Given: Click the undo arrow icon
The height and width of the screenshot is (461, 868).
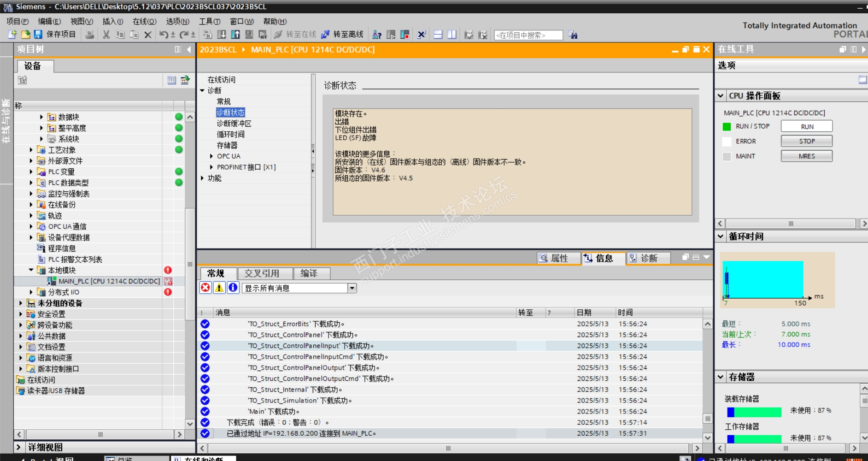Looking at the screenshot, I should [x=164, y=35].
